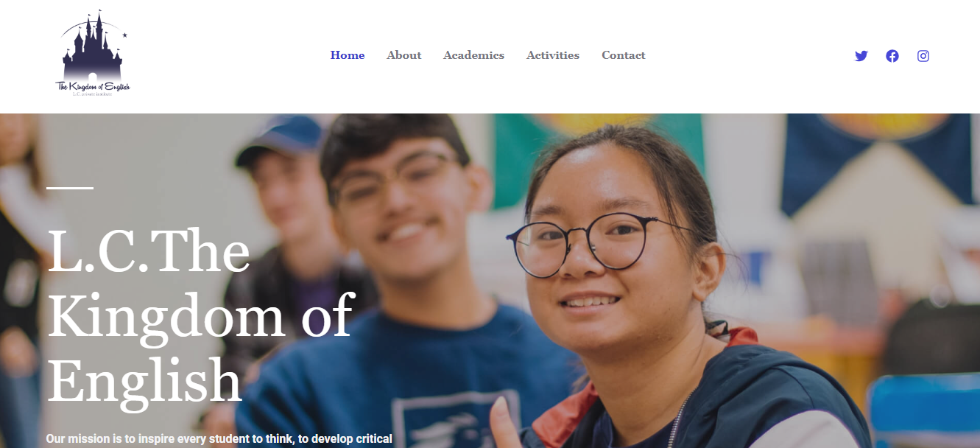Click the mission statement text
This screenshot has width=980, height=448.
pos(219,439)
